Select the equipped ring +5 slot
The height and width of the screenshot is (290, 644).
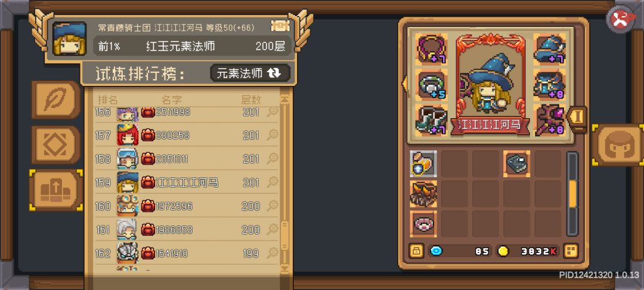[432, 85]
